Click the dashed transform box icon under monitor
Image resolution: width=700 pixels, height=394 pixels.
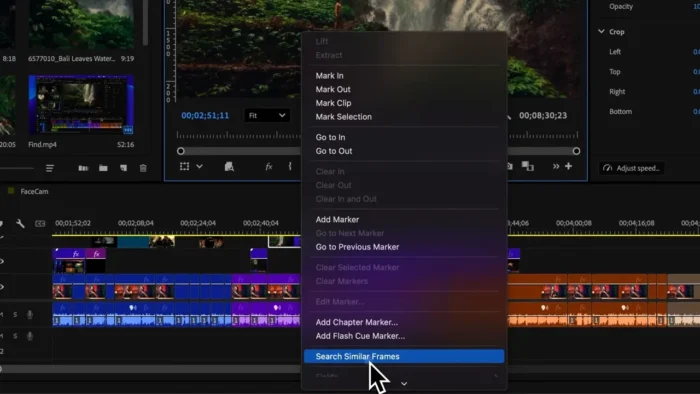point(184,166)
